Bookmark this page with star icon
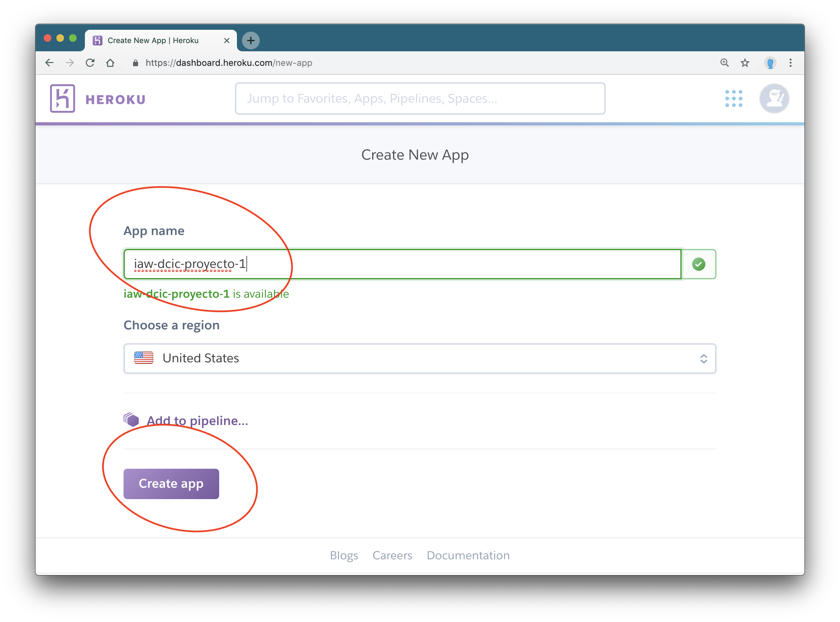The image size is (840, 622). (x=745, y=63)
